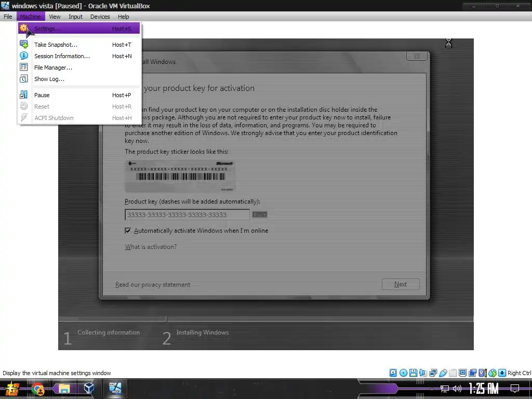The height and width of the screenshot is (399, 532).
Task: Open VirtualBox Manager from the taskbar
Action: click(x=89, y=389)
